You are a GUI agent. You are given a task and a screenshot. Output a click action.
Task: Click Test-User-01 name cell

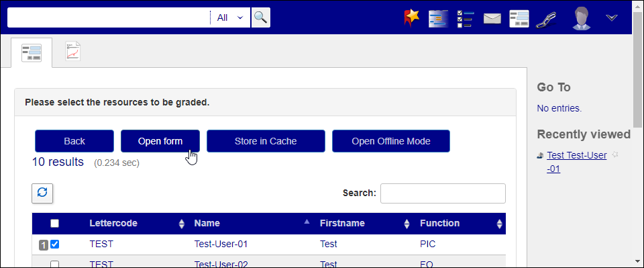click(221, 244)
